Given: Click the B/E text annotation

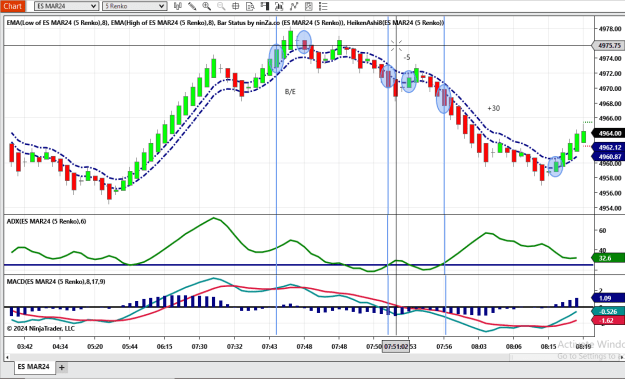Looking at the screenshot, I should 290,92.
